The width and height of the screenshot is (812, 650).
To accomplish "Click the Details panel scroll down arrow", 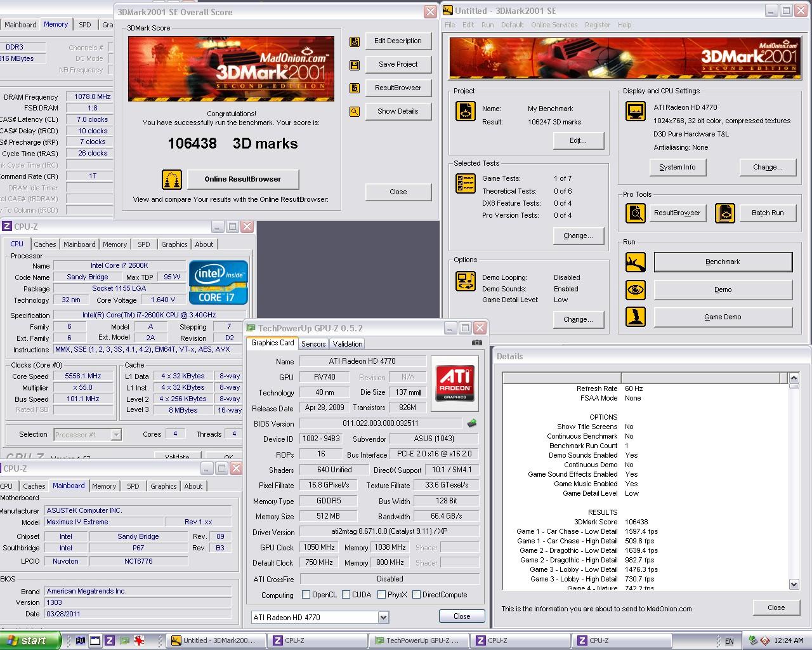I will (794, 584).
